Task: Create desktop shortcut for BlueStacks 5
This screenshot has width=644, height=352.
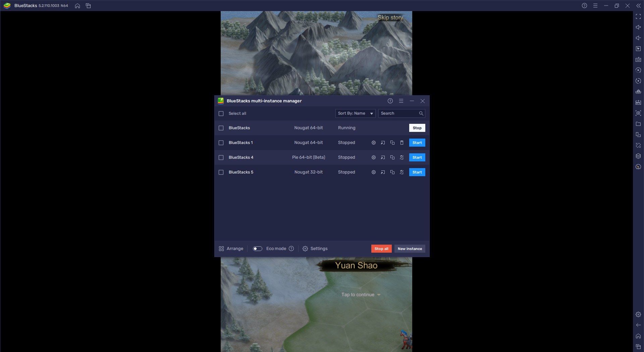Action: (383, 172)
